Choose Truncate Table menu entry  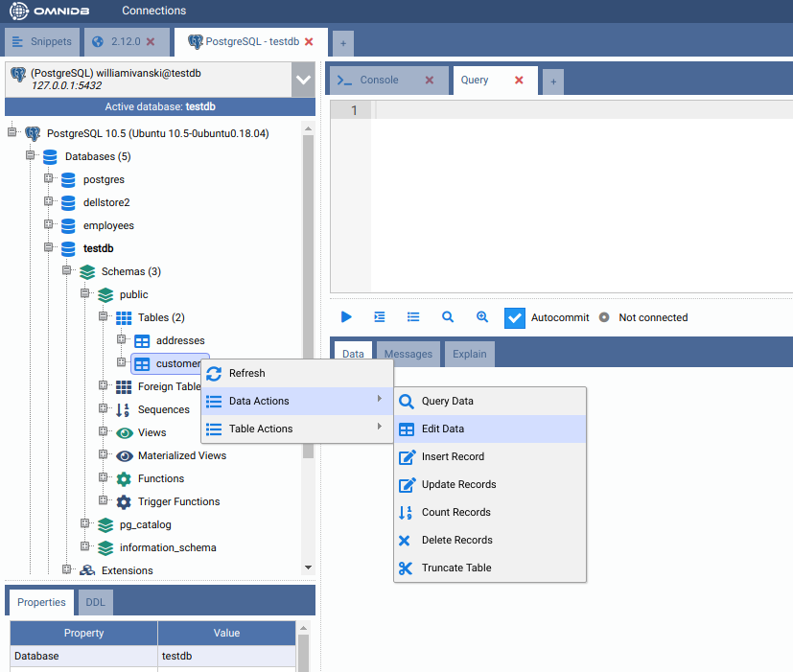click(456, 568)
